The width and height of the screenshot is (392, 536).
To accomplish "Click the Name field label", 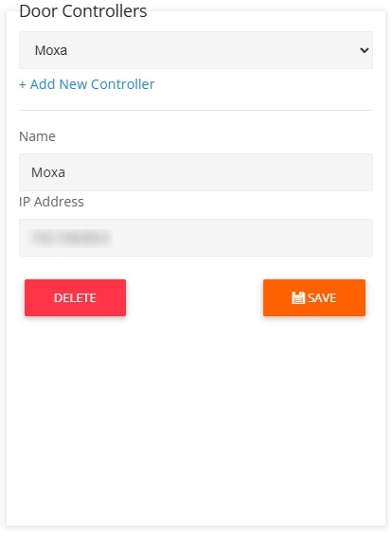I will click(37, 136).
